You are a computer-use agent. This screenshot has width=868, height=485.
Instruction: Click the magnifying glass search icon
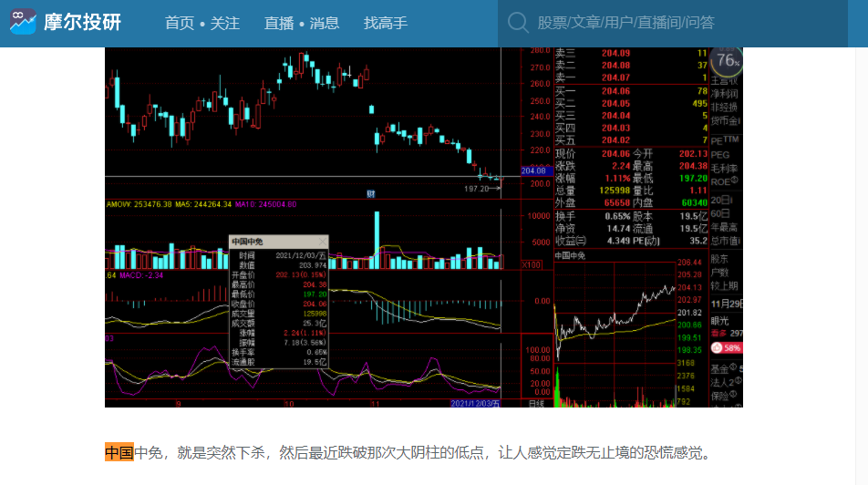pyautogui.click(x=518, y=23)
